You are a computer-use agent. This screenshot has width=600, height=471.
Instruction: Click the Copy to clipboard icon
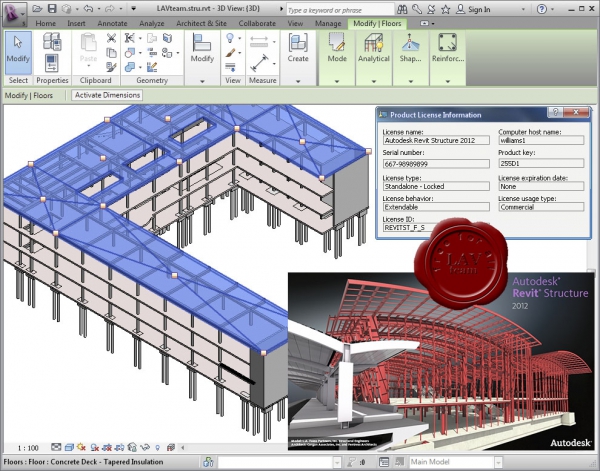coord(111,52)
